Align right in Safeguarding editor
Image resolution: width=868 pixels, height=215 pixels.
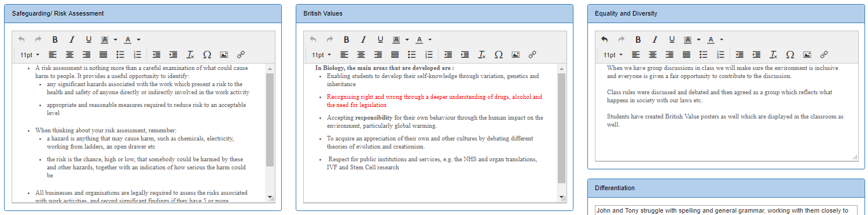pos(86,55)
